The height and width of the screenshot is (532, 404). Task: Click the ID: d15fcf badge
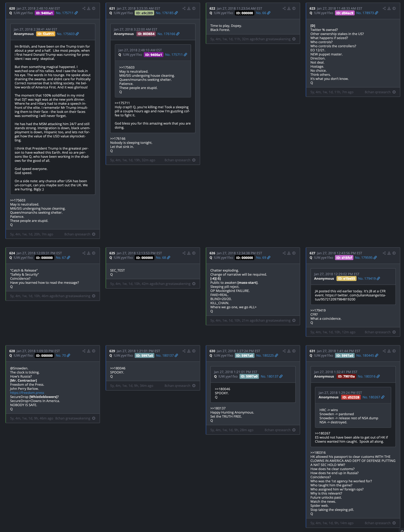(x=344, y=258)
